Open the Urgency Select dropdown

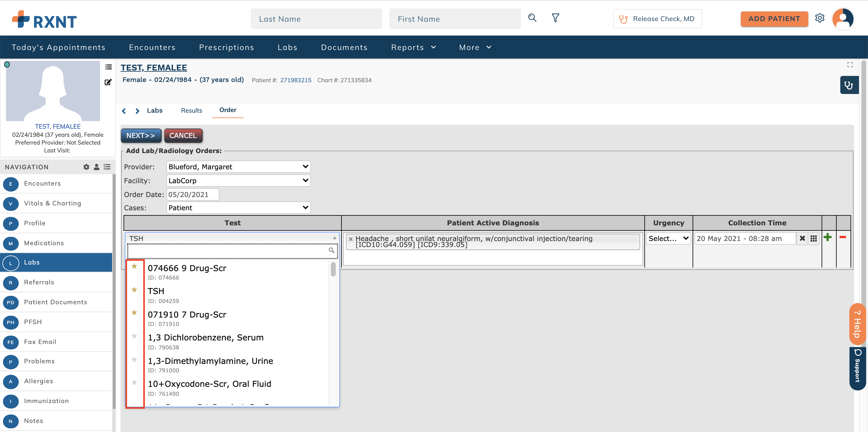(x=668, y=238)
